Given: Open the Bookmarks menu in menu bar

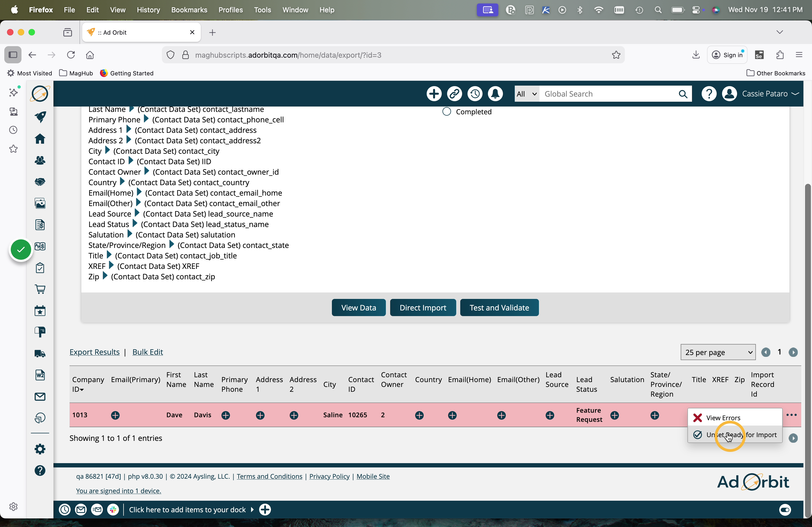Looking at the screenshot, I should click(x=189, y=10).
